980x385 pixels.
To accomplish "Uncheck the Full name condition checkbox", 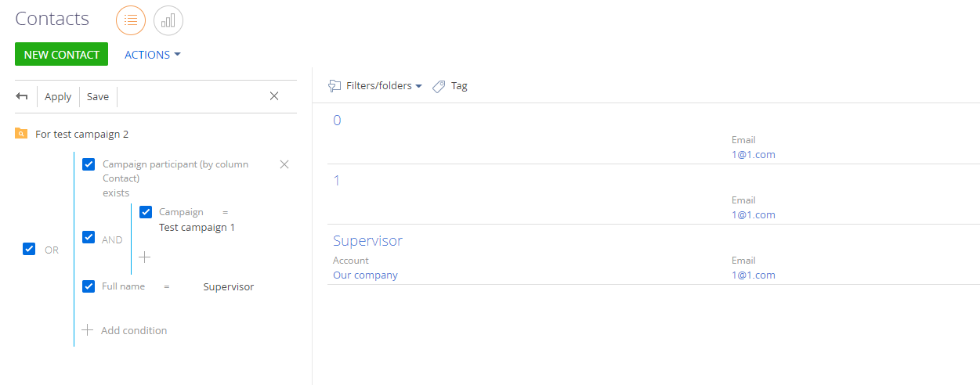I will point(89,286).
